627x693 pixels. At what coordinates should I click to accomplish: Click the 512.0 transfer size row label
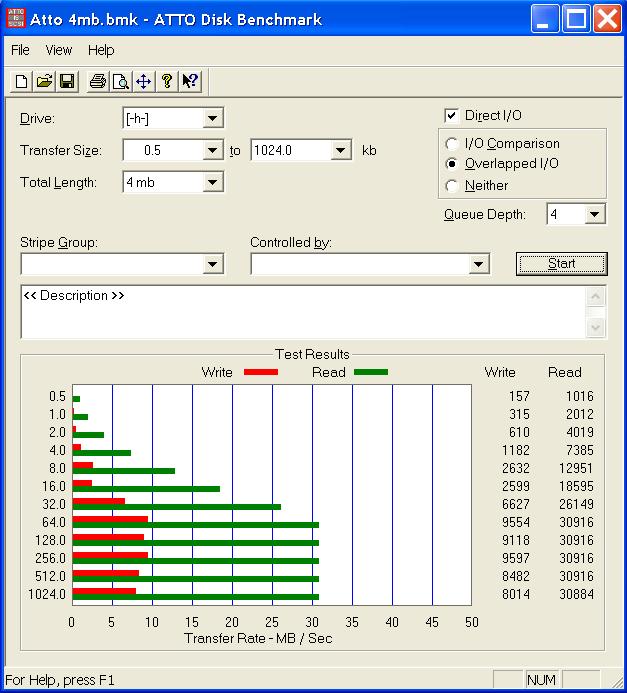[x=50, y=576]
